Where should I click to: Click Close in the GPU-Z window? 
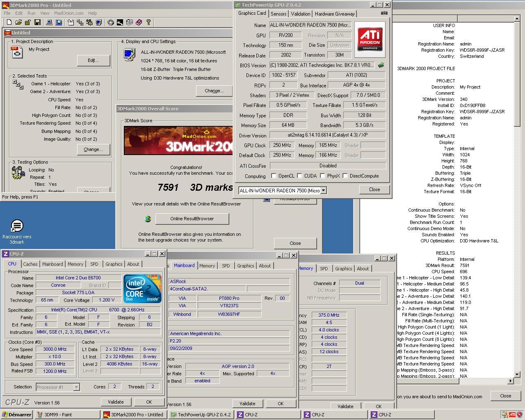pos(374,189)
